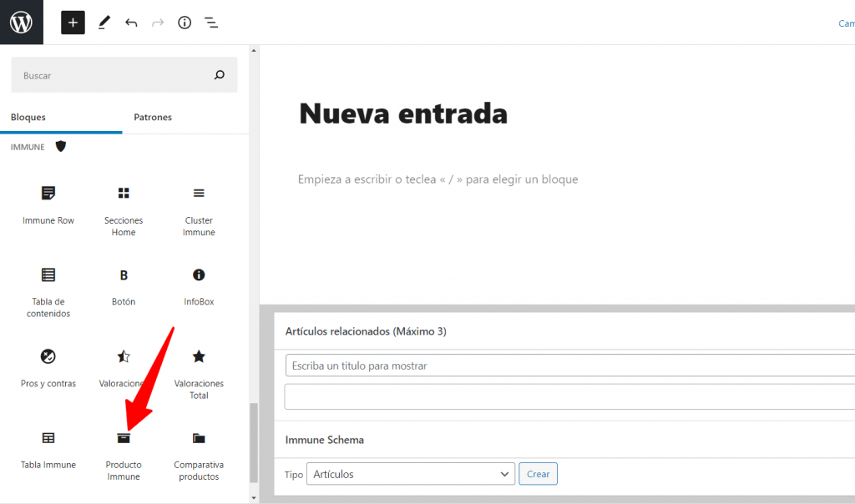Select the Bloques tab
Viewport: 855px width, 504px height.
point(28,118)
